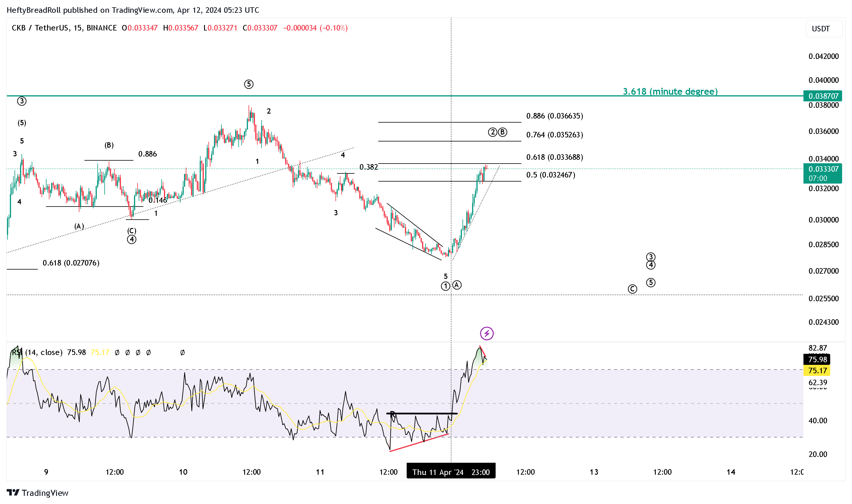Viewport: 852px width, 504px height.
Task: Click the 20.00 RSI axis label
Action: (x=818, y=454)
